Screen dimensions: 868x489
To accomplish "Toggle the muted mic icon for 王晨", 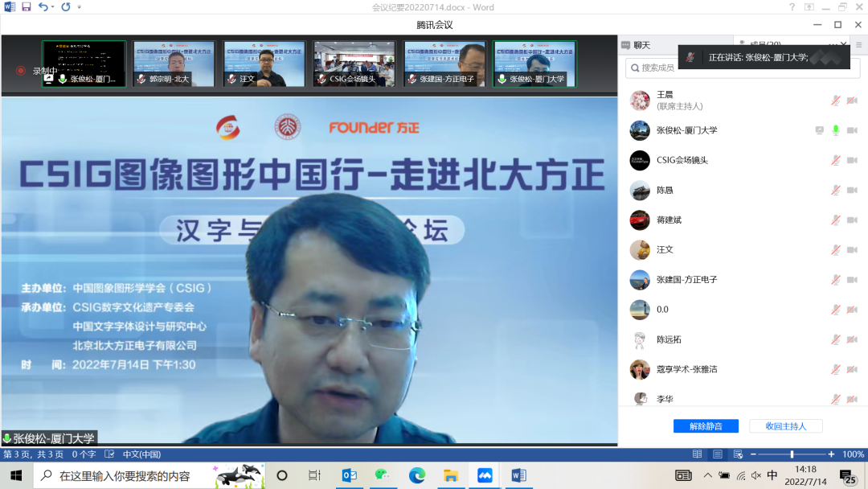I will point(836,101).
